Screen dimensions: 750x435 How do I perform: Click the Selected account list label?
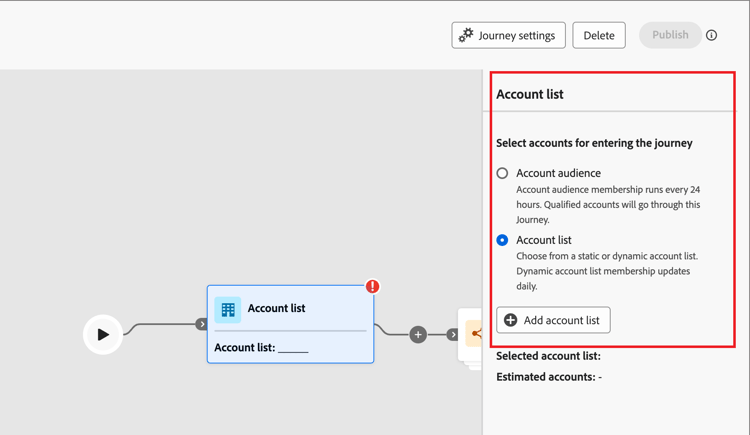(548, 356)
